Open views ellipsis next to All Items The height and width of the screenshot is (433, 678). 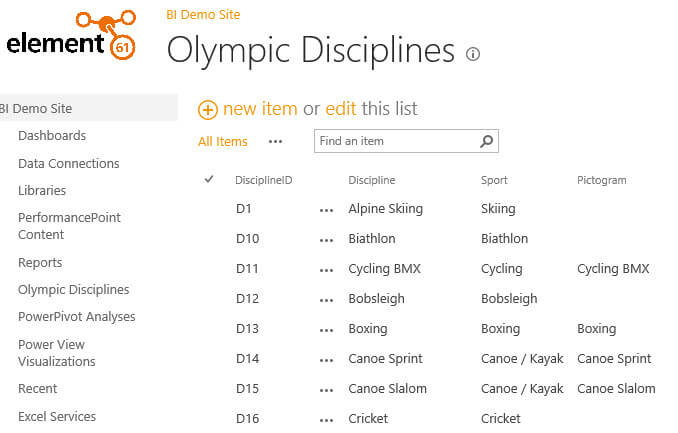click(x=275, y=141)
